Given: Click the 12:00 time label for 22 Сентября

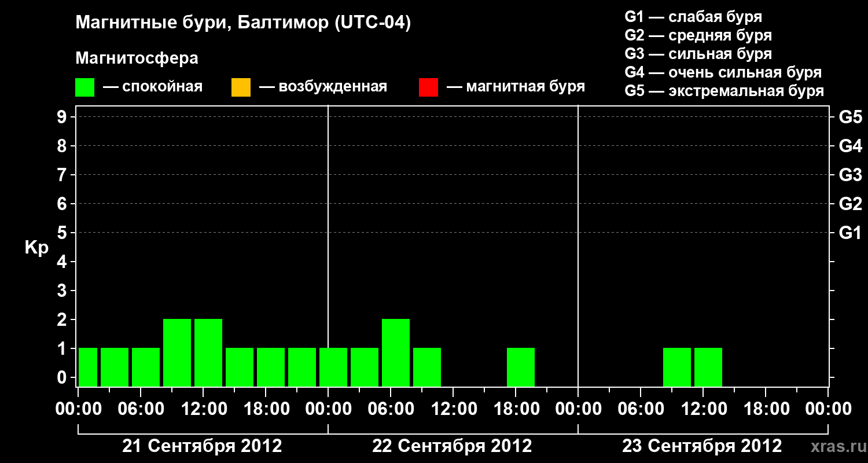Looking at the screenshot, I should click(x=453, y=409).
